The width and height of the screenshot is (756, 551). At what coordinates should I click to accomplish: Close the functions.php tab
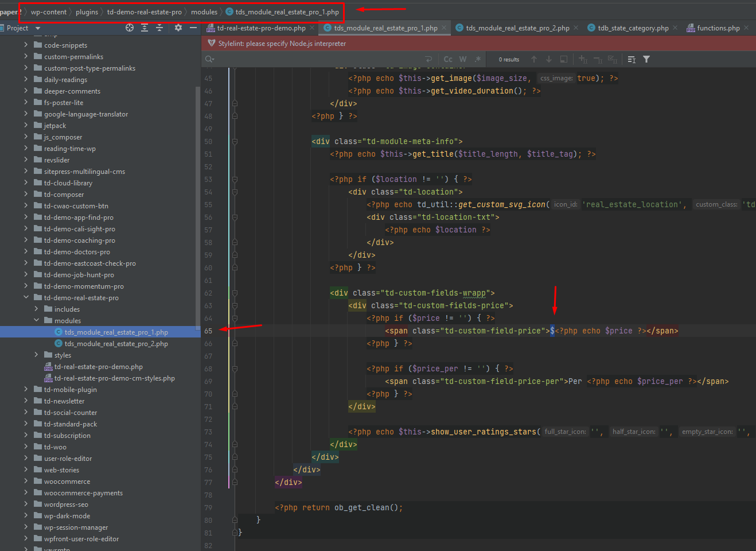746,28
